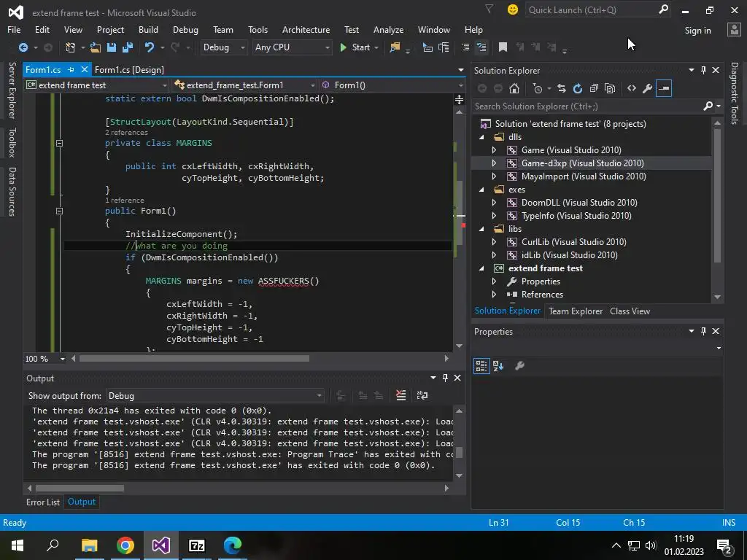747x560 pixels.
Task: Click the feedback smiley icon
Action: pyautogui.click(x=513, y=9)
